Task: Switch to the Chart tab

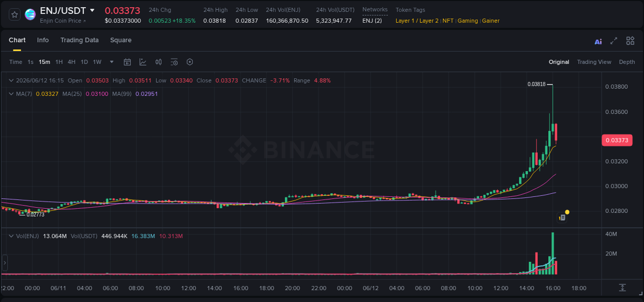Action: point(17,40)
